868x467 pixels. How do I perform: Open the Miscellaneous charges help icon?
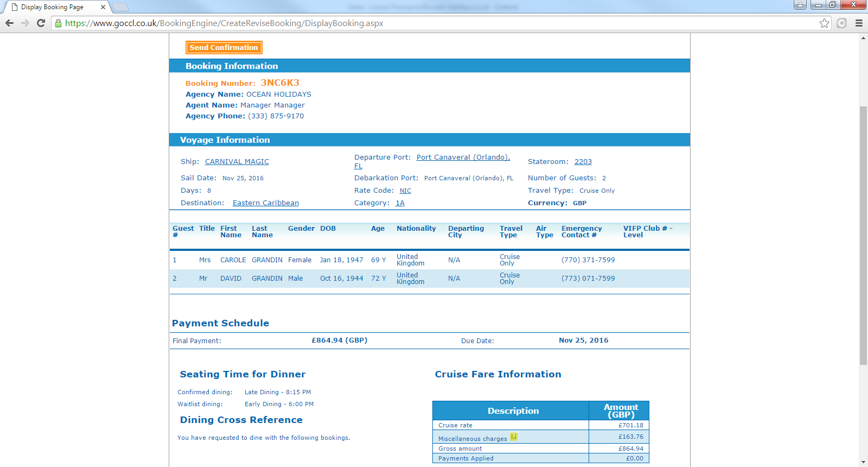coord(514,437)
